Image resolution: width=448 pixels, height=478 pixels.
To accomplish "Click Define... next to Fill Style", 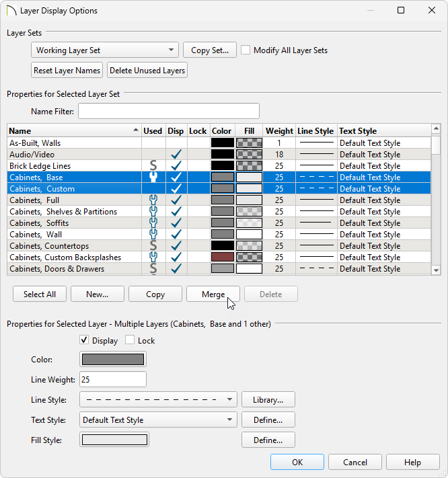I will click(x=268, y=440).
